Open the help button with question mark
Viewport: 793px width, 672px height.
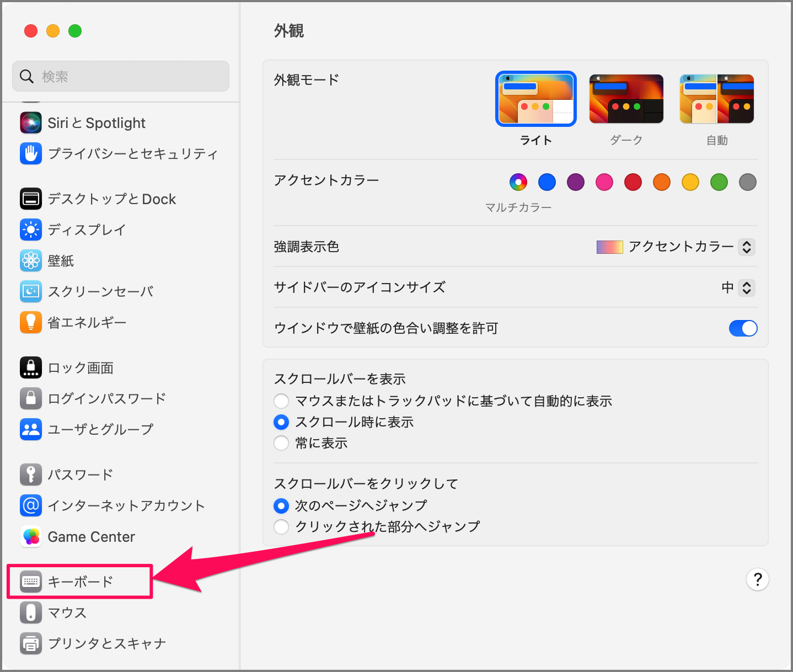tap(758, 579)
